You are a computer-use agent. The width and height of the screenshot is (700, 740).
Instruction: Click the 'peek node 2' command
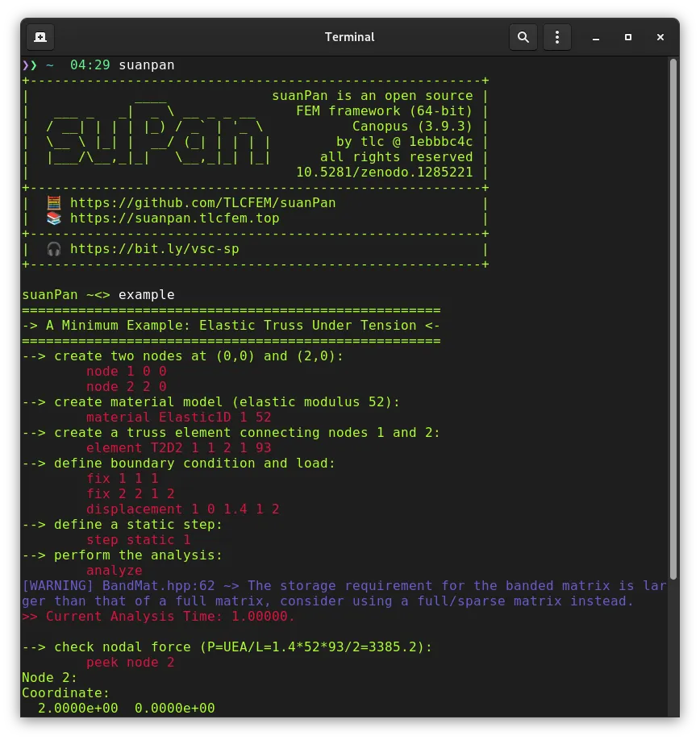(x=131, y=662)
